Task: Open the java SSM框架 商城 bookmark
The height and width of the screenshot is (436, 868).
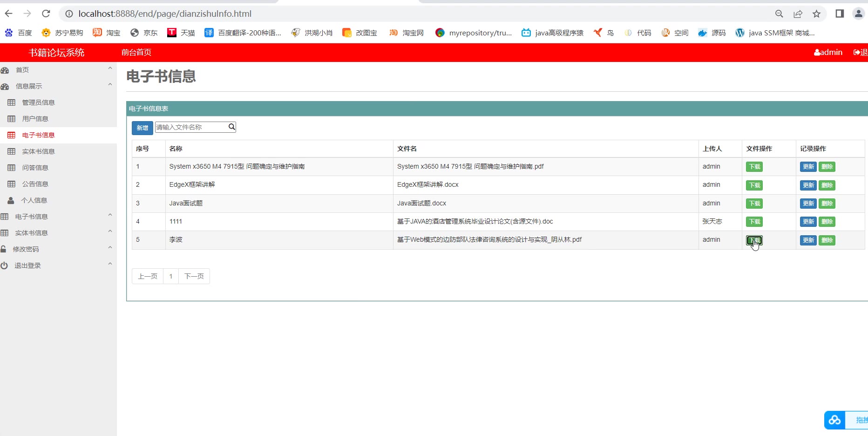Action: point(775,33)
